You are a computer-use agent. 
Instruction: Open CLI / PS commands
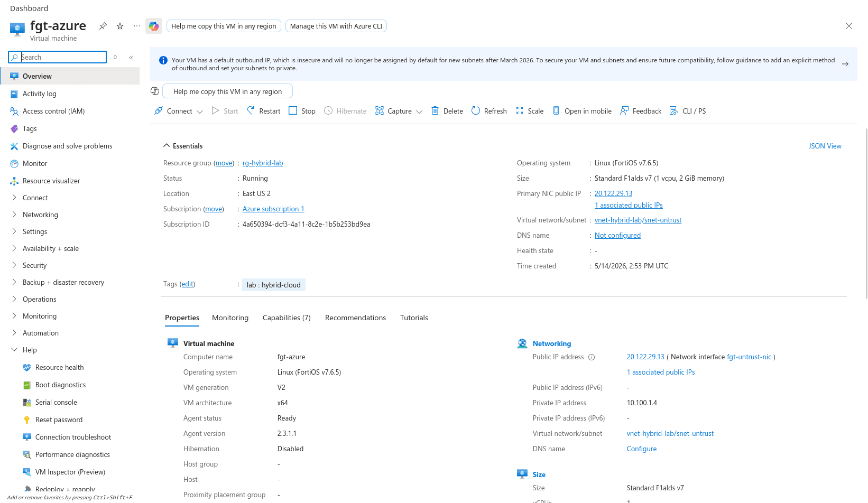(x=688, y=111)
